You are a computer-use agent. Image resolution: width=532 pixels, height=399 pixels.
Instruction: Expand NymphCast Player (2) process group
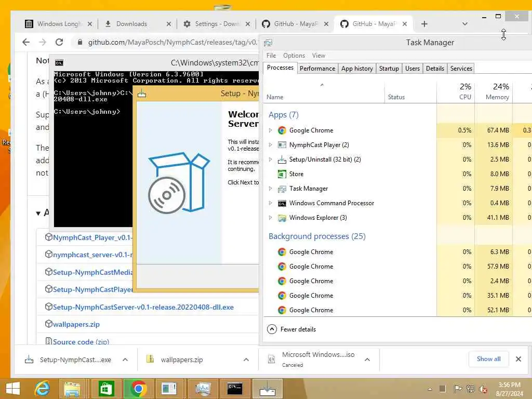point(270,145)
